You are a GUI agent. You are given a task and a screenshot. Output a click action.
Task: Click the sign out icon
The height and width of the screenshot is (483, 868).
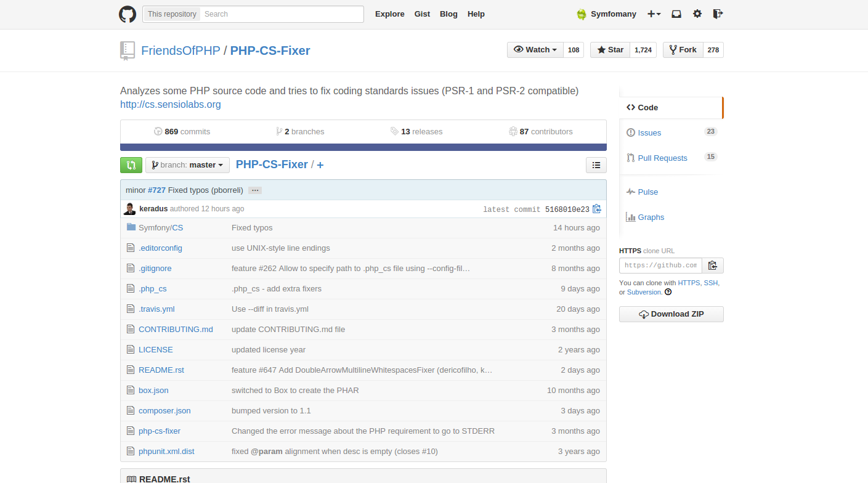[x=718, y=14]
